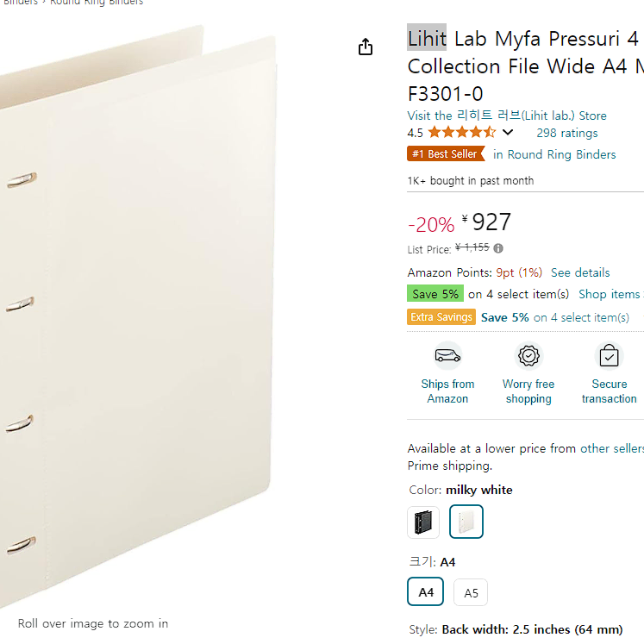Open the in Round Ring Binders category link
This screenshot has width=644, height=644.
click(x=554, y=154)
